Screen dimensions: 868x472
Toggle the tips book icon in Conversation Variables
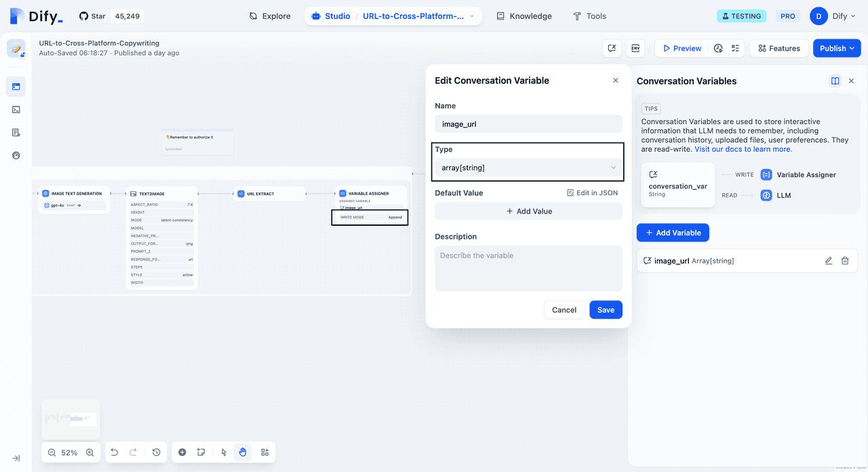coord(835,81)
